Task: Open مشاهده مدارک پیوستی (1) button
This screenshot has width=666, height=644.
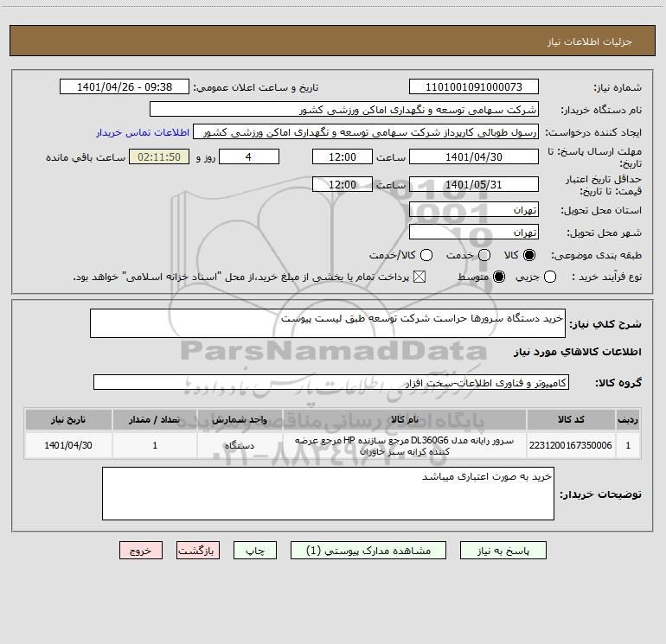Action: point(368,551)
